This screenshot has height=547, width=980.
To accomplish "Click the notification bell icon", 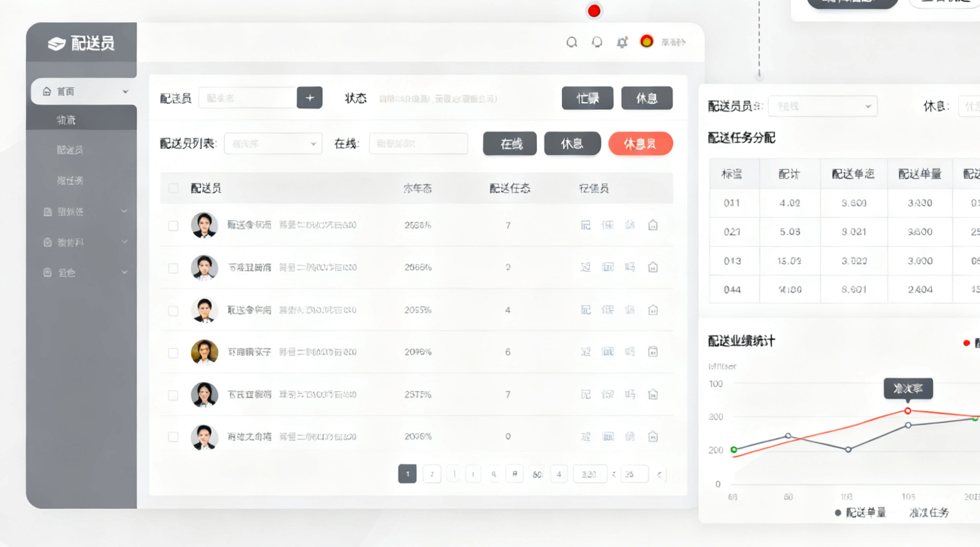I will tap(622, 42).
